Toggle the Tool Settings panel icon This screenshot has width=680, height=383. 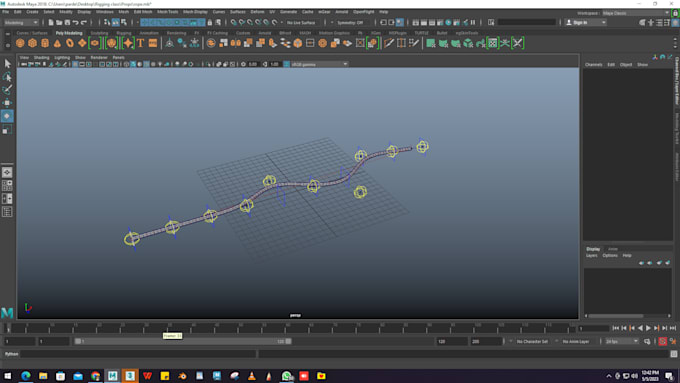click(x=667, y=22)
